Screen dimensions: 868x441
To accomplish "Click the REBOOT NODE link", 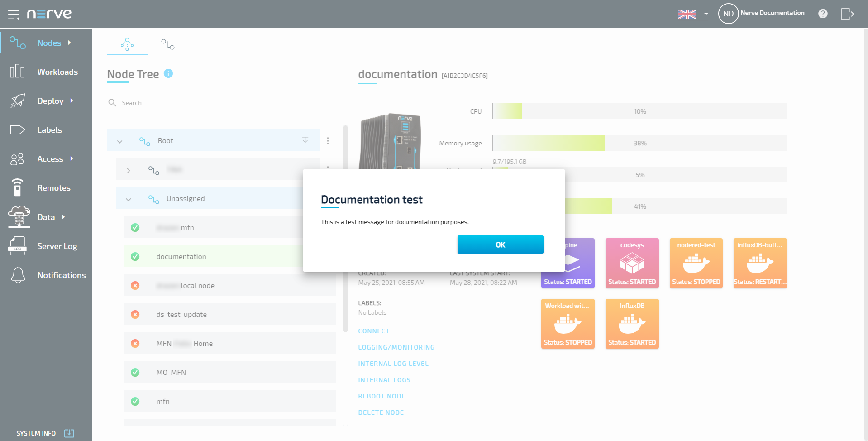I will tap(382, 396).
